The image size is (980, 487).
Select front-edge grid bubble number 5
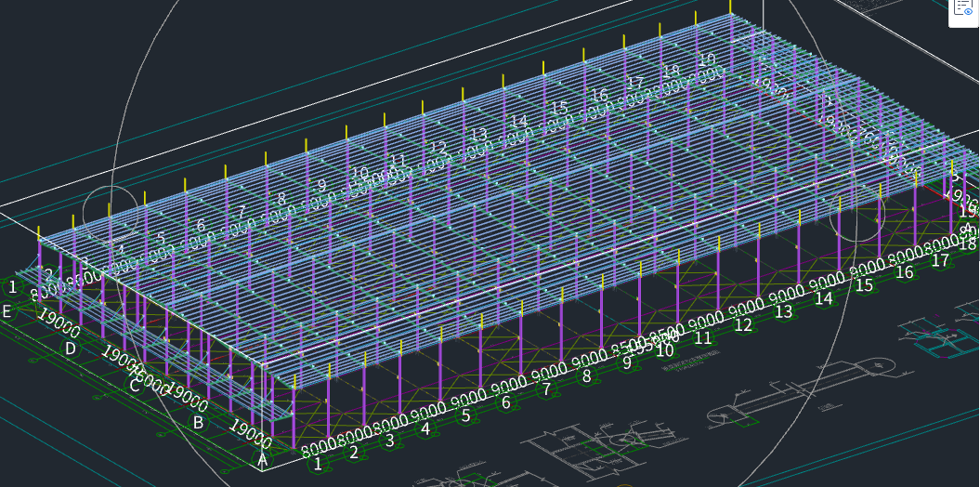[465, 415]
